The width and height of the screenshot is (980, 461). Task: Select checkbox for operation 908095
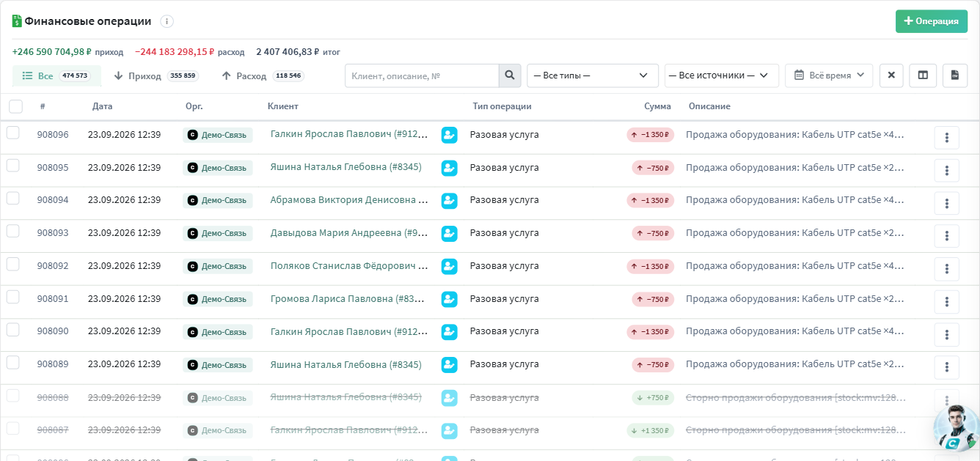(x=12, y=166)
